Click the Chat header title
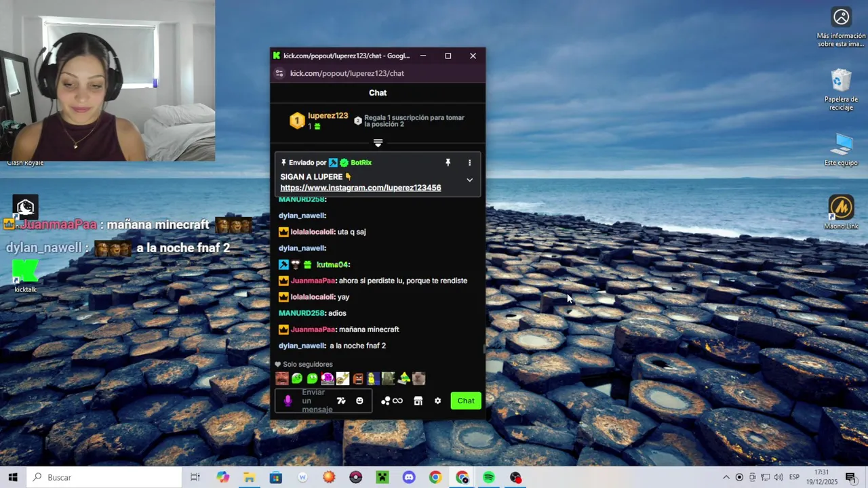868x488 pixels. coord(378,93)
